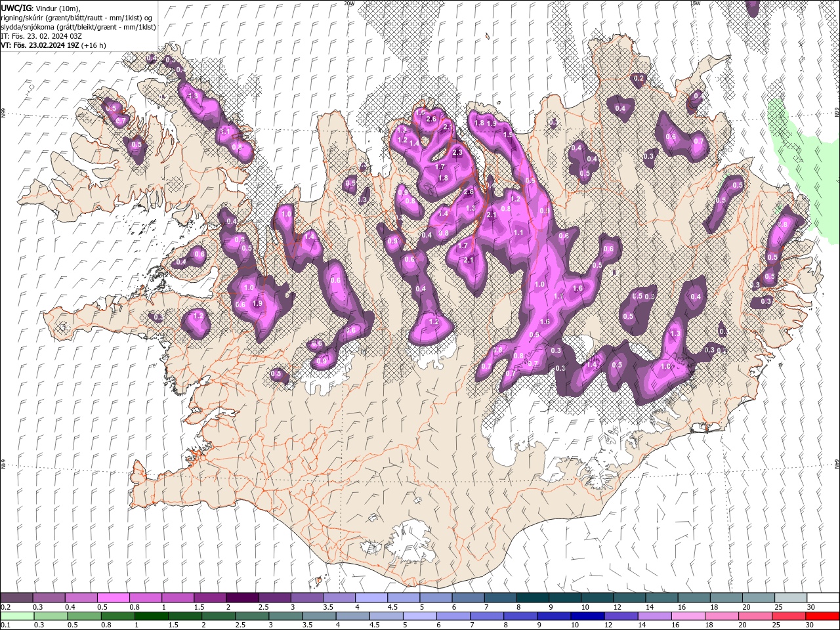This screenshot has height=630, width=840.
Task: Click the 'VT: Fös. 23.02.2024 19Z (+16 h)' text
Action: pos(53,45)
